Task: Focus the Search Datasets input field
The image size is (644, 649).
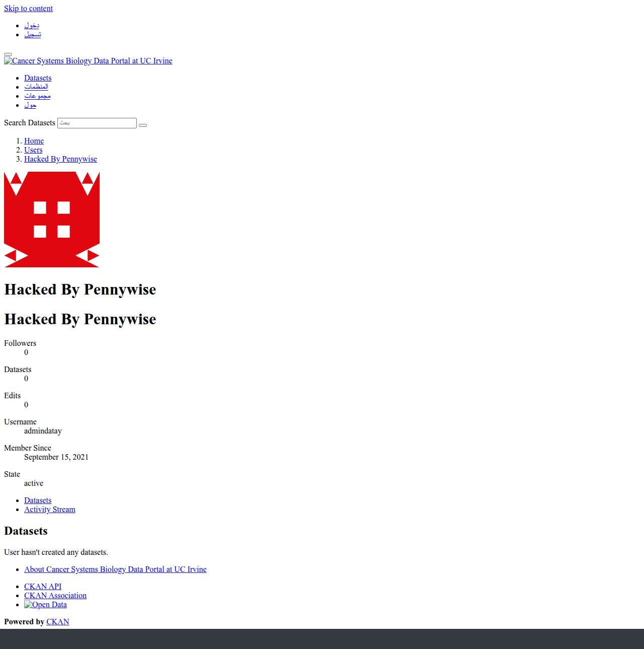Action: point(97,123)
